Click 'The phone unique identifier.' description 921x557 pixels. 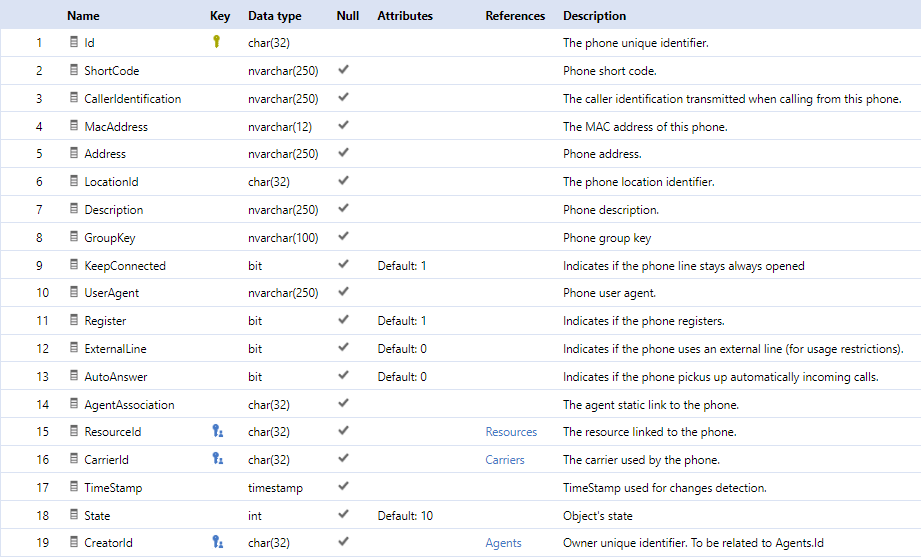[636, 43]
